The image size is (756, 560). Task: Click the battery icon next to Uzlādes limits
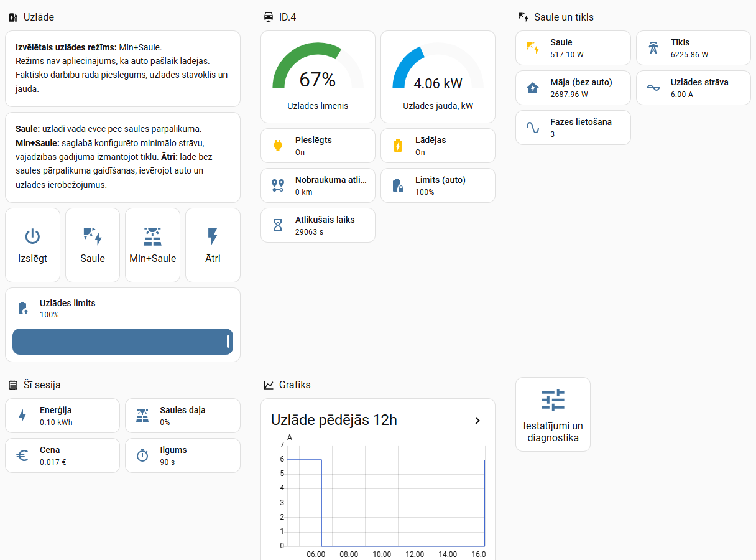[x=23, y=308]
